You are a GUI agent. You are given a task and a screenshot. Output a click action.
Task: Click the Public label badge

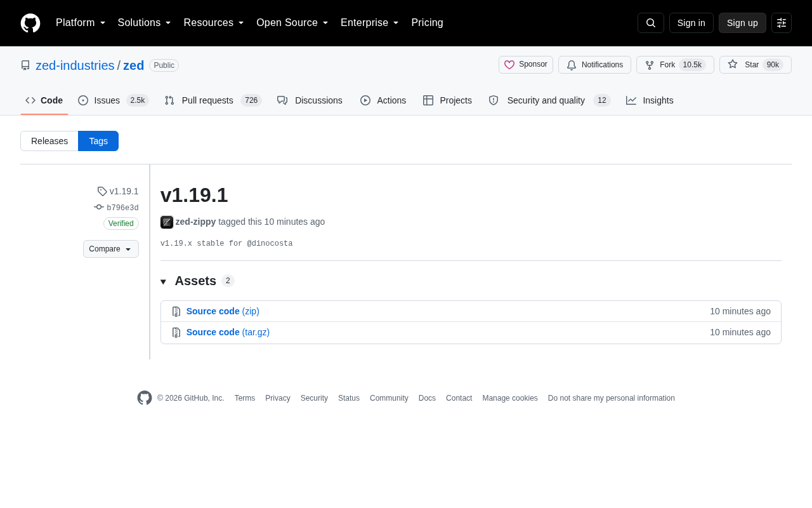pos(164,65)
